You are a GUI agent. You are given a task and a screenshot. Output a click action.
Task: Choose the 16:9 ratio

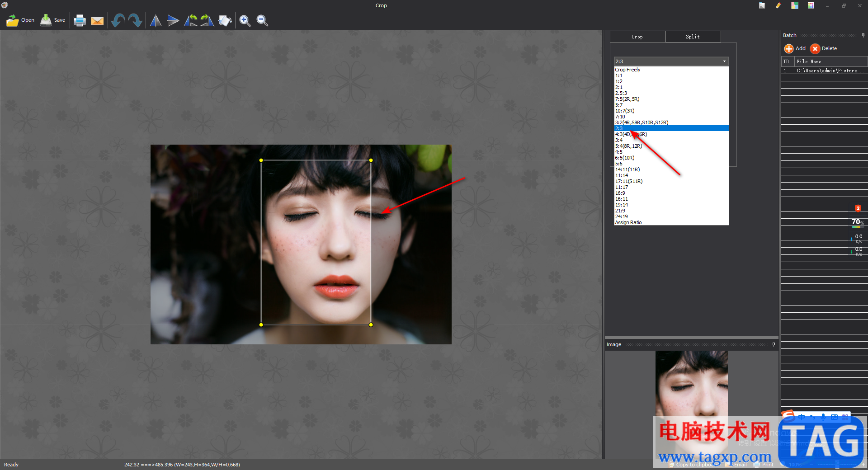pyautogui.click(x=671, y=193)
